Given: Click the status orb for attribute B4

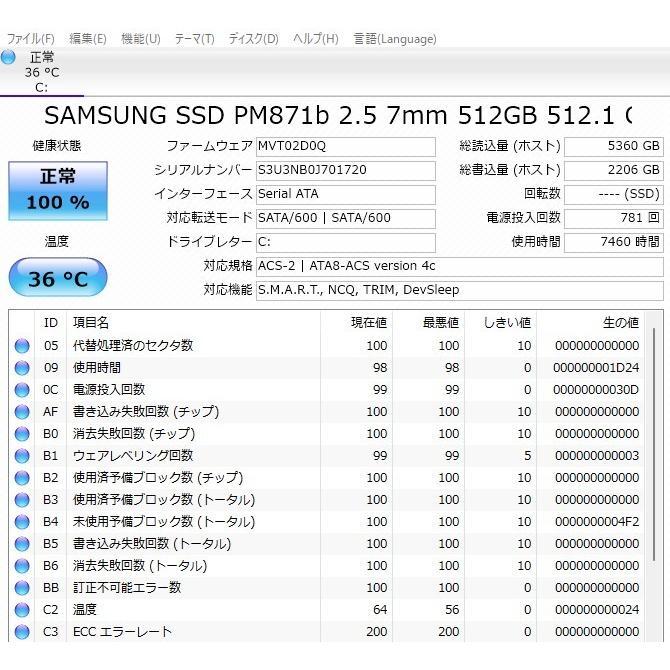Looking at the screenshot, I should click(22, 522).
